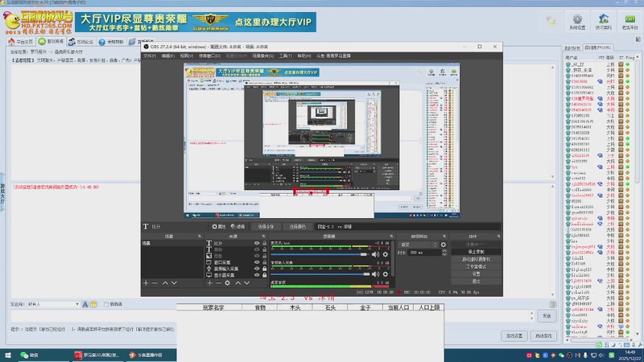Add a new scene with plus icon
644x362 pixels.
coord(146,283)
